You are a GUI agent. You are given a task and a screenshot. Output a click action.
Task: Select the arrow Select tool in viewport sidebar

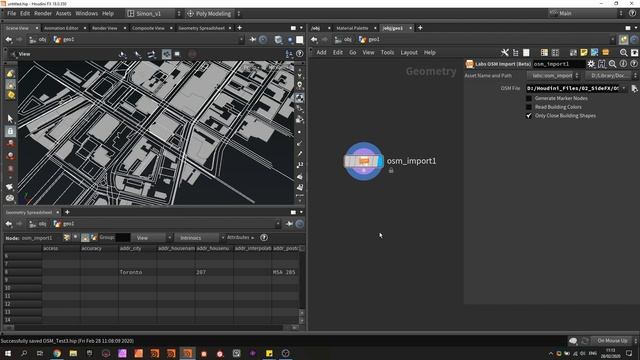tap(10, 119)
